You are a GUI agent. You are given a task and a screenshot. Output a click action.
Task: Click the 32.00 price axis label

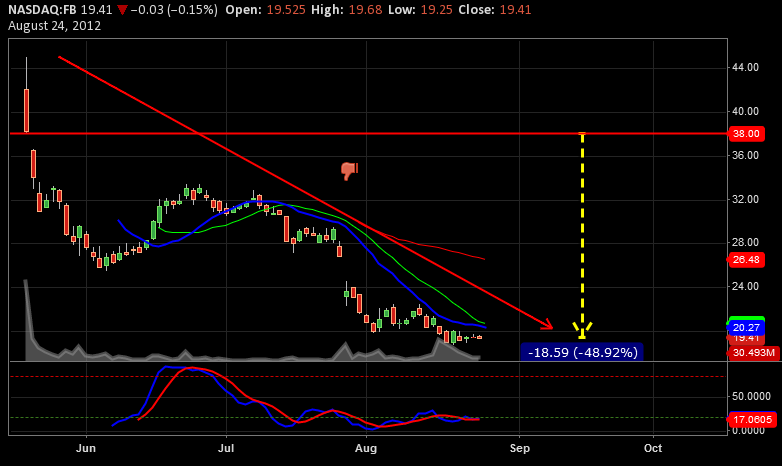coord(745,199)
